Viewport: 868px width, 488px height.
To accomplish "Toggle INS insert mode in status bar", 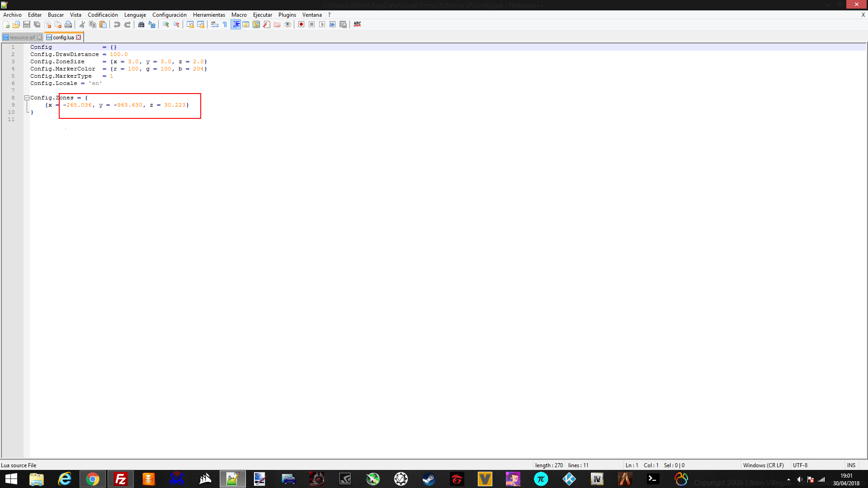I will [851, 465].
